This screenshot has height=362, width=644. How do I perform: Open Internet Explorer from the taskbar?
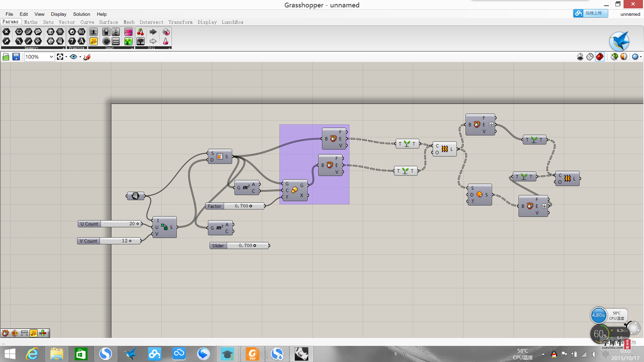(32, 354)
